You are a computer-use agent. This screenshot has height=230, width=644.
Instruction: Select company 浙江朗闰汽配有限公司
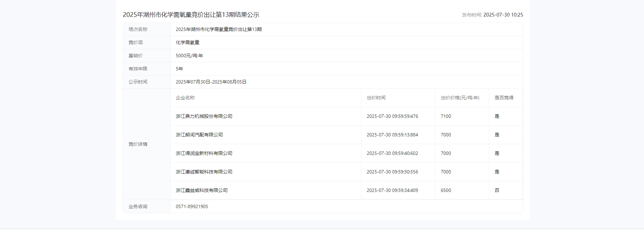(x=199, y=135)
